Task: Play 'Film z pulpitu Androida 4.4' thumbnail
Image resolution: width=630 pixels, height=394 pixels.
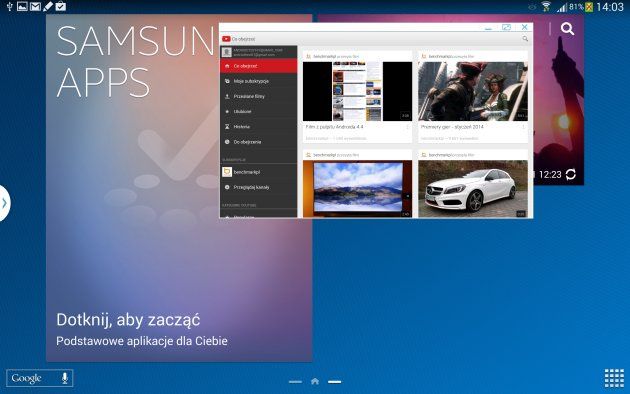Action: pyautogui.click(x=357, y=91)
